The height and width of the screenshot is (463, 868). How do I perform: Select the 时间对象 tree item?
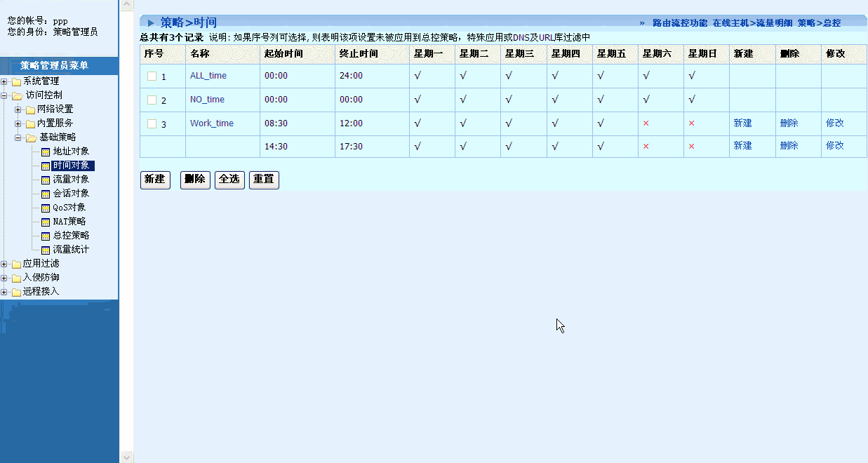(72, 166)
